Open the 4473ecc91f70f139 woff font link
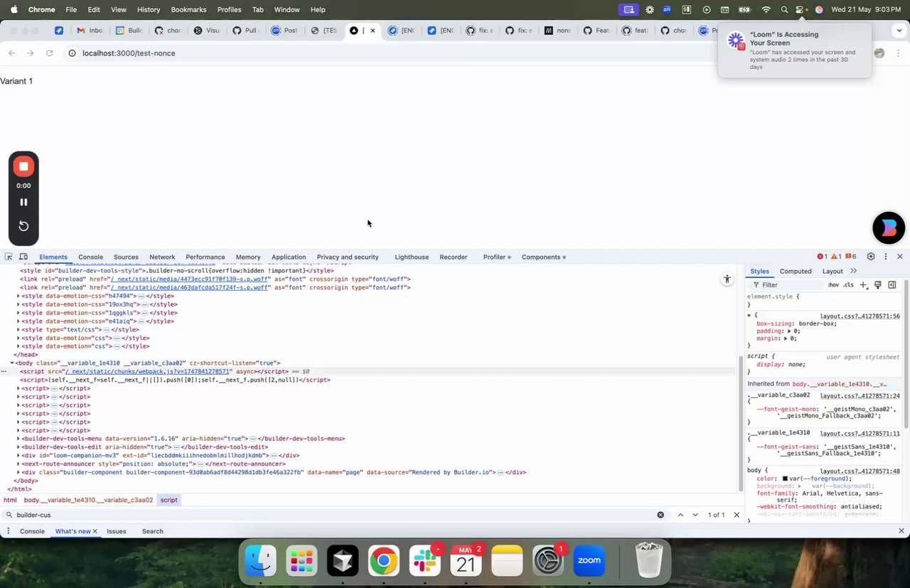Image resolution: width=910 pixels, height=588 pixels. coord(191,279)
